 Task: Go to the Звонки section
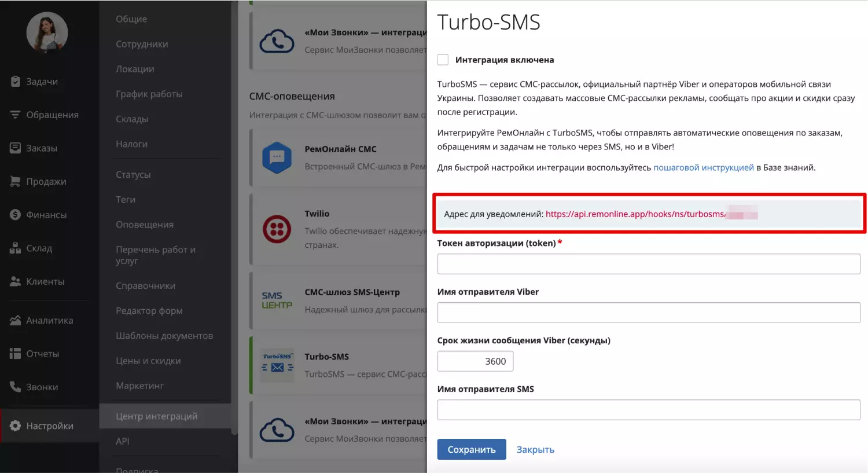click(x=42, y=387)
